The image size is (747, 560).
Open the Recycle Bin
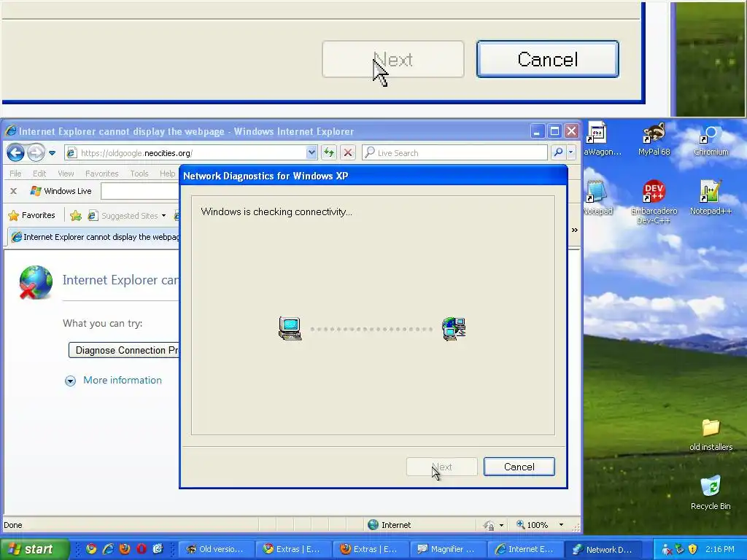coord(711,492)
